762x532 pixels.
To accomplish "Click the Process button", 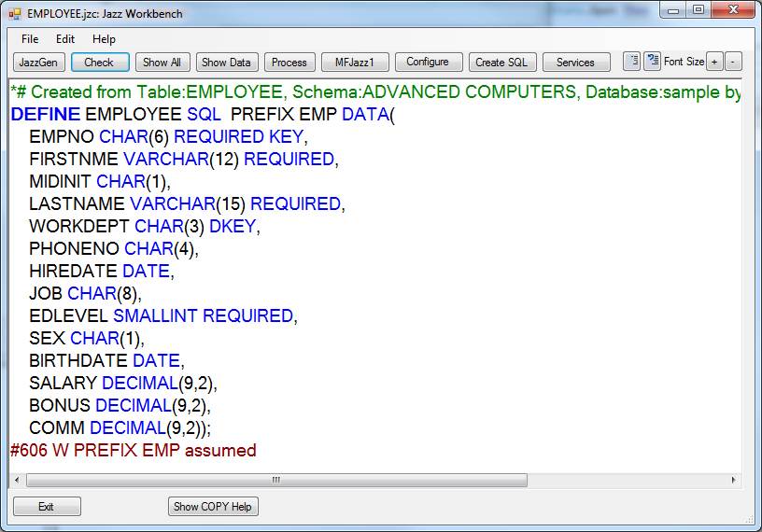I will 289,63.
